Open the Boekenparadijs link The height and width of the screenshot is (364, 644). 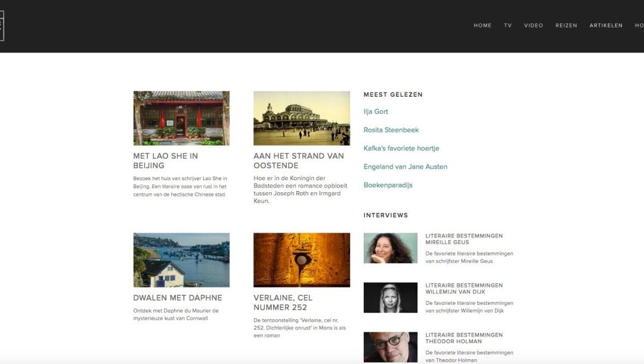pos(388,186)
